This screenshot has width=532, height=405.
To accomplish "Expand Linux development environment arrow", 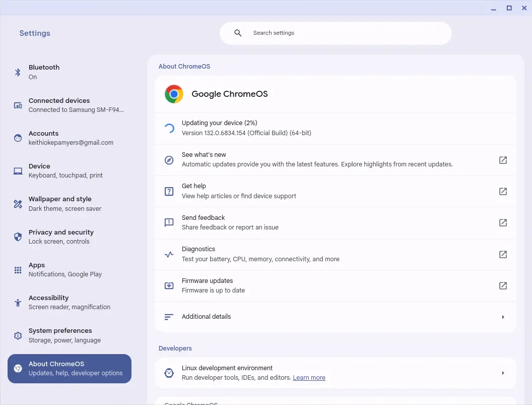I will (x=503, y=373).
